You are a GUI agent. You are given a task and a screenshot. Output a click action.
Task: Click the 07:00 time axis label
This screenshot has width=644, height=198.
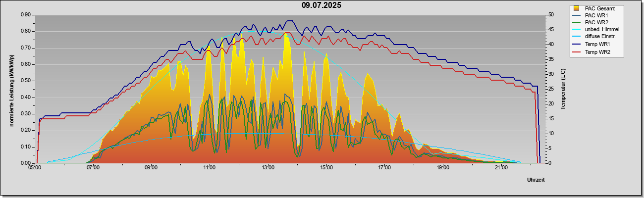click(x=93, y=168)
